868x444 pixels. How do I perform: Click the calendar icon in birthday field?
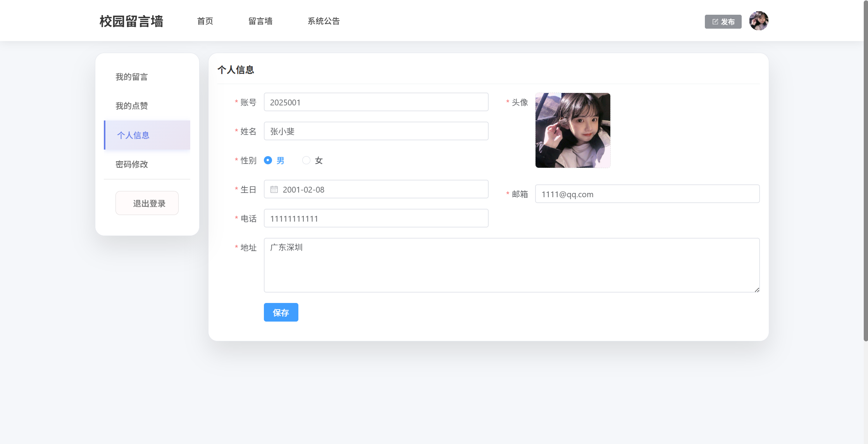[274, 189]
